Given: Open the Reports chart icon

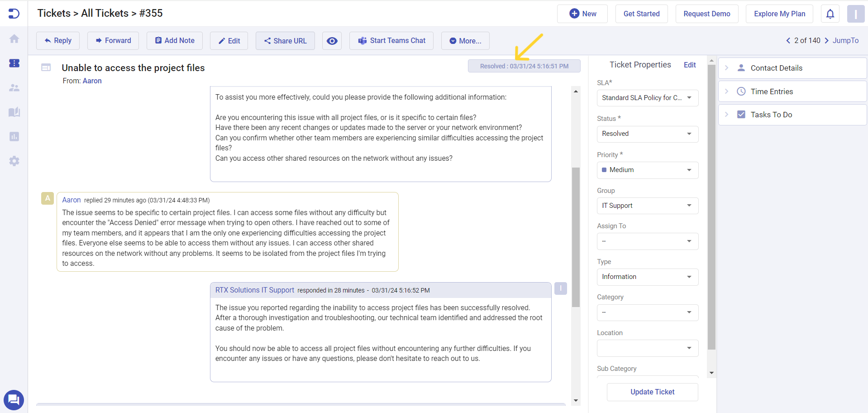Looking at the screenshot, I should (14, 136).
